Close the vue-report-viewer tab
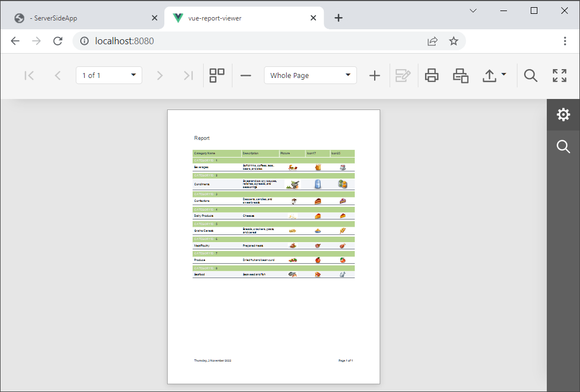The width and height of the screenshot is (580, 392). 313,18
